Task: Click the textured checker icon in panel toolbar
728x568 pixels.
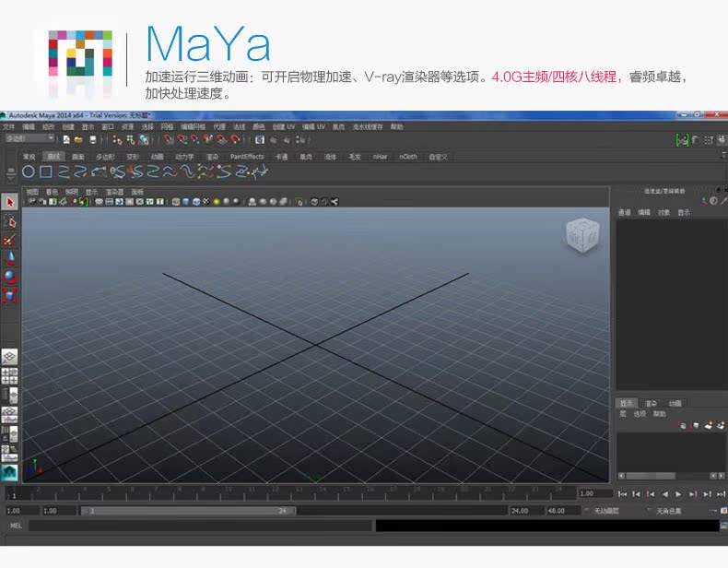Action: (206, 202)
